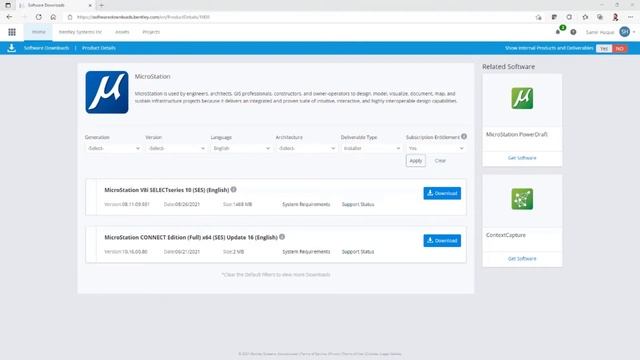Screen dimensions: 640x360
Task: Download MicroStation V8i SELECTseries 10
Action: (442, 193)
